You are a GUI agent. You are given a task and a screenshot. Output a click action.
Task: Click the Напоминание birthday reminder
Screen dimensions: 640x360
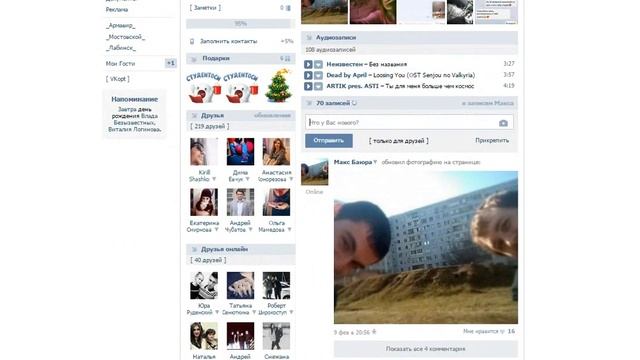pyautogui.click(x=135, y=114)
